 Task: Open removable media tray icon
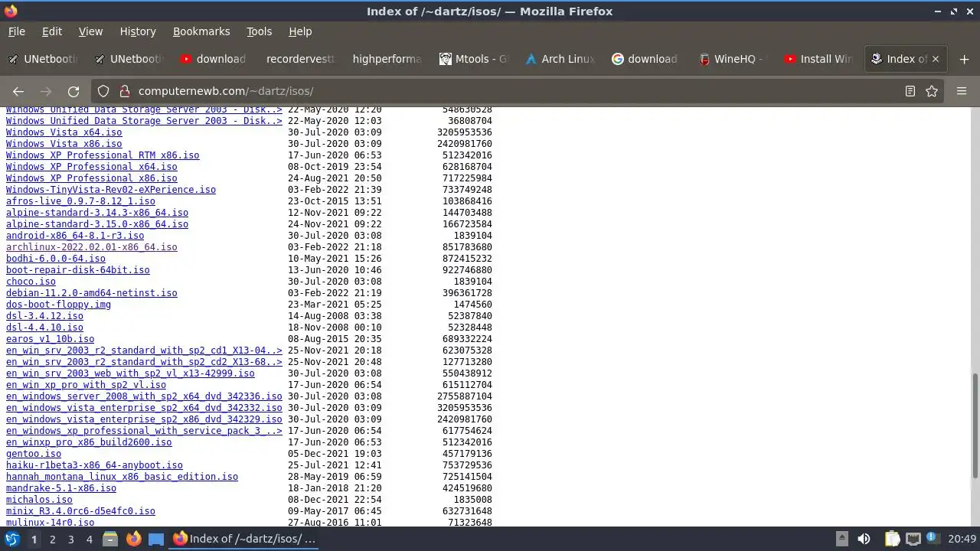(841, 539)
